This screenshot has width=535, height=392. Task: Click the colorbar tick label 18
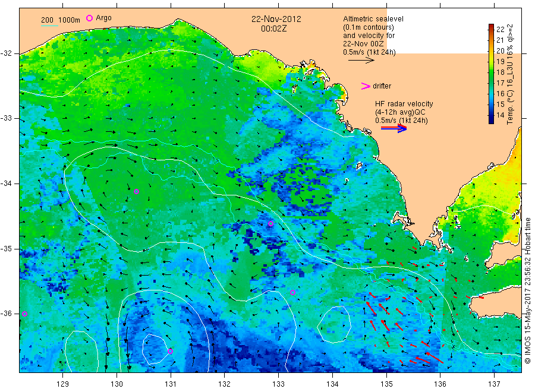(x=500, y=72)
